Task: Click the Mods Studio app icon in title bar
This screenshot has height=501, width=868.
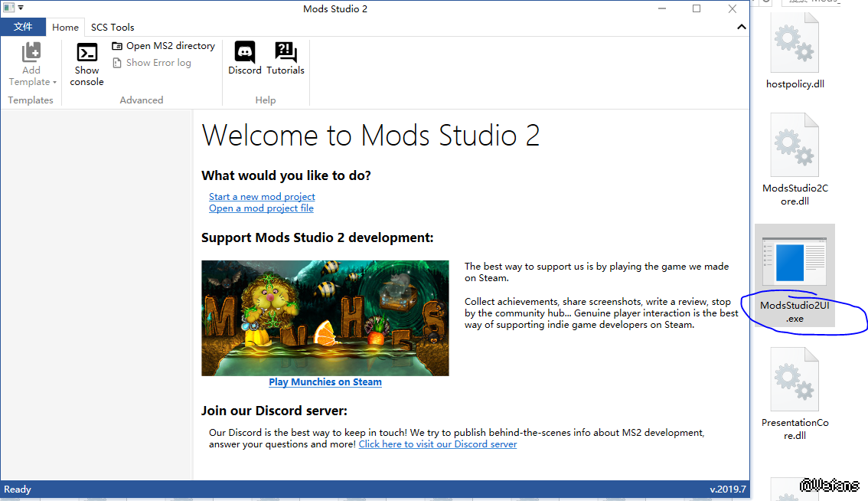Action: coord(9,8)
